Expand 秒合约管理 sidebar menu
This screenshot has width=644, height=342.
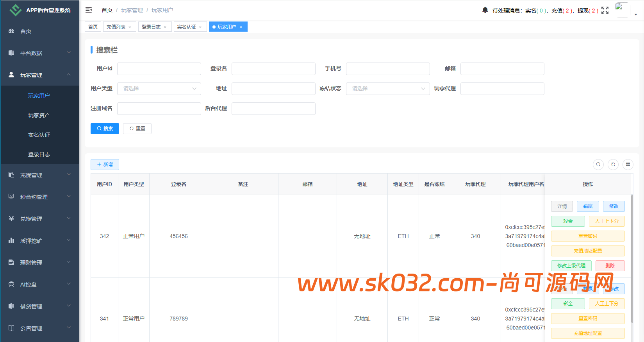pos(39,197)
